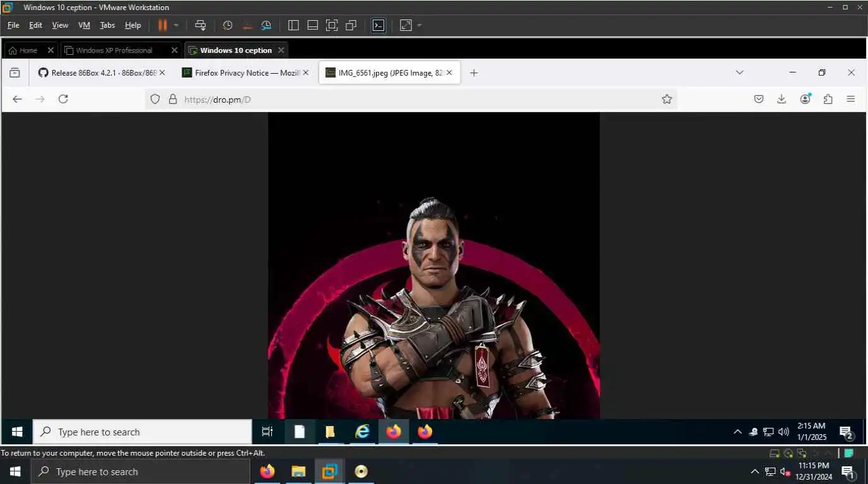Image resolution: width=868 pixels, height=484 pixels.
Task: Open the power options dropdown beside the pause button
Action: (176, 25)
